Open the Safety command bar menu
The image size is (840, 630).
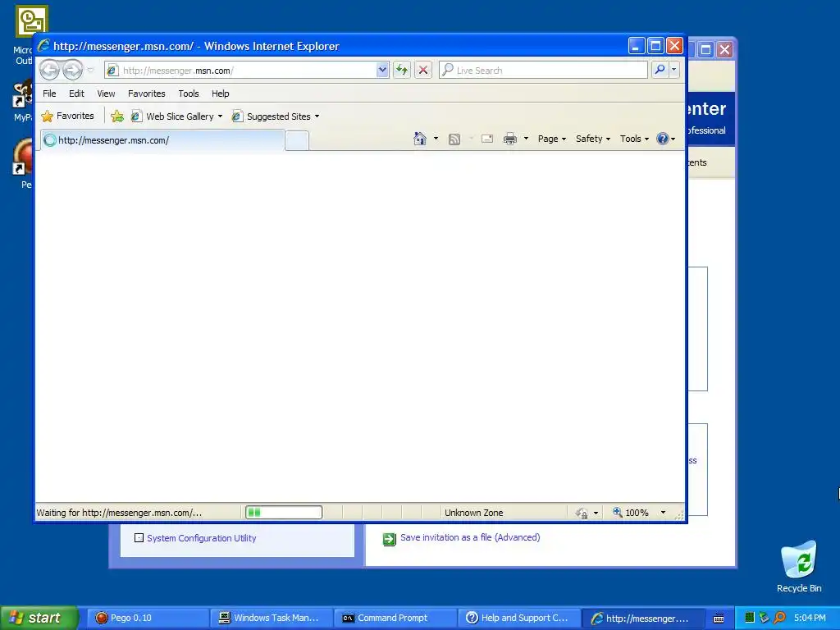coord(592,139)
